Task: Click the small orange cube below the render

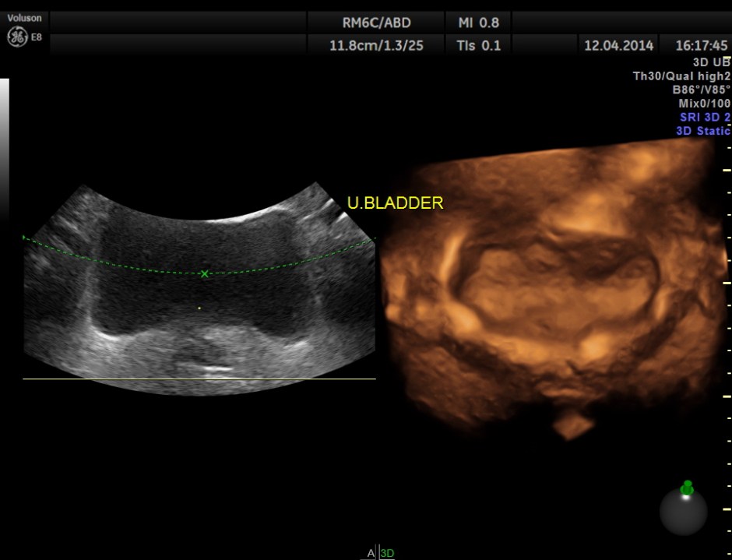Action: tap(575, 425)
